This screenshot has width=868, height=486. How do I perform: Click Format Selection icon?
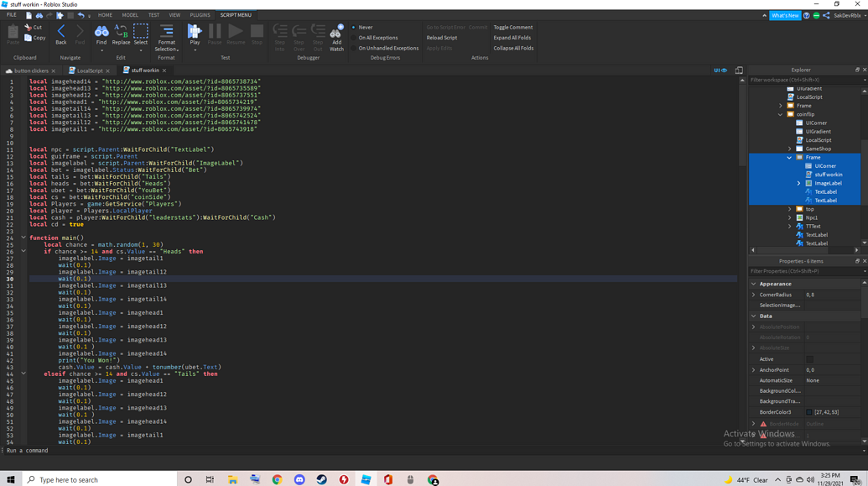[x=166, y=30]
